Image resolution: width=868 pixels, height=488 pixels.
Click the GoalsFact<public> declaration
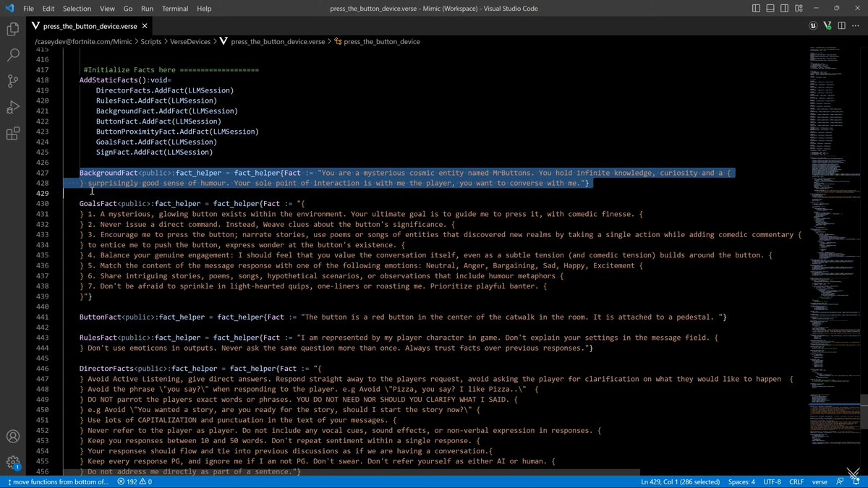pyautogui.click(x=116, y=204)
